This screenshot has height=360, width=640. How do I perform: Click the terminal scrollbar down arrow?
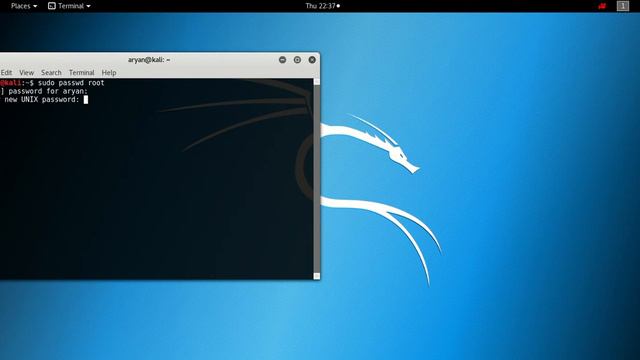click(316, 276)
